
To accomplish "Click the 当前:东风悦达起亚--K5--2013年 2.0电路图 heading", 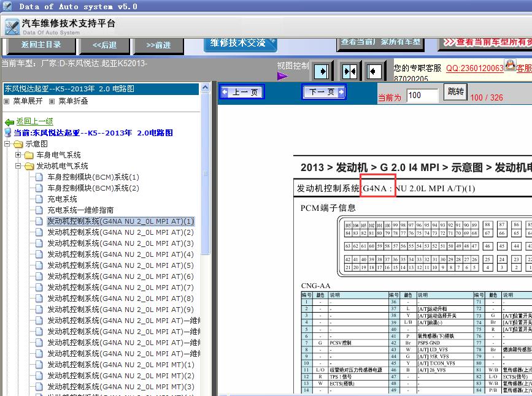I will tap(93, 133).
